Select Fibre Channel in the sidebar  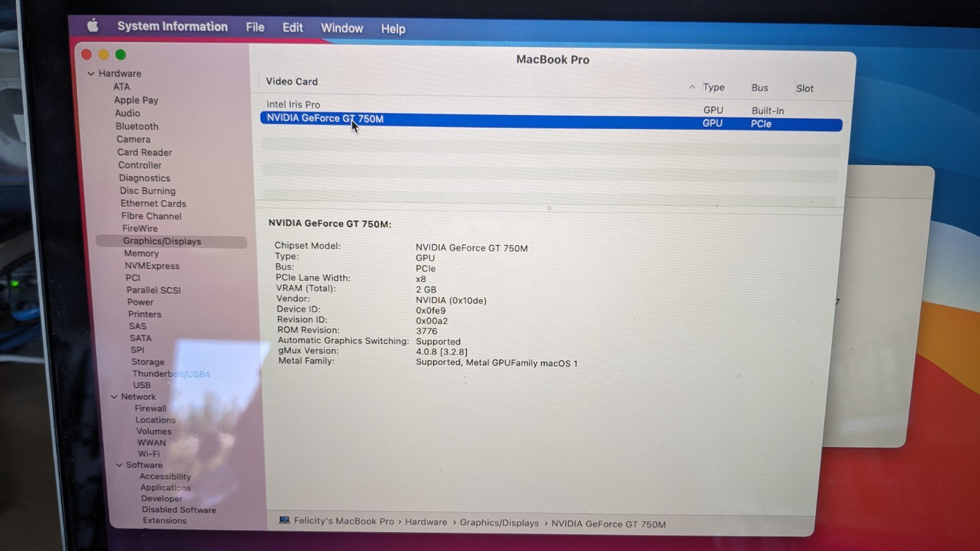(151, 216)
